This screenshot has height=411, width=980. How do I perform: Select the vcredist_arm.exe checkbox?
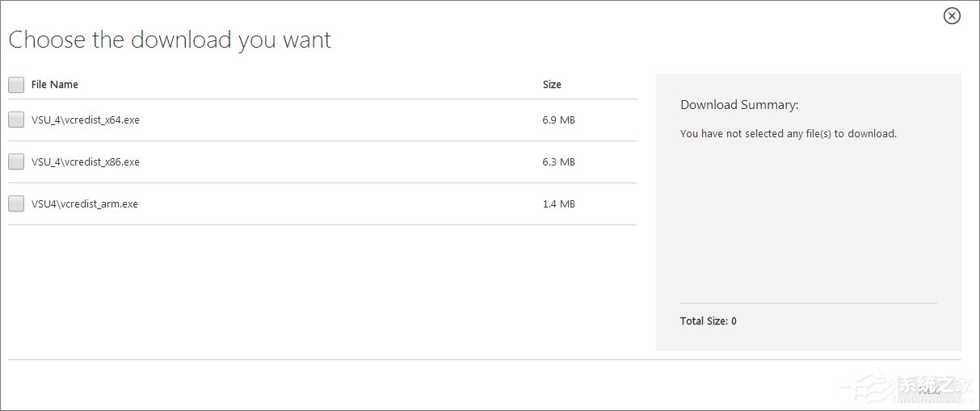click(x=16, y=204)
